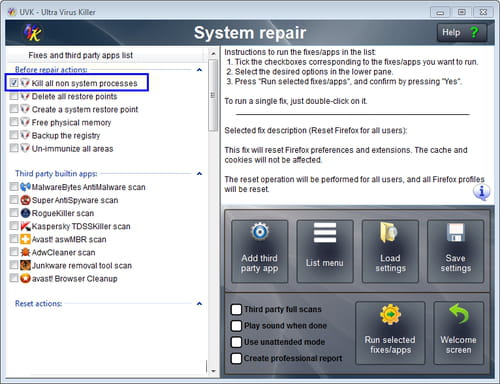Select the Before repair actions heading
The height and width of the screenshot is (384, 500).
point(51,69)
